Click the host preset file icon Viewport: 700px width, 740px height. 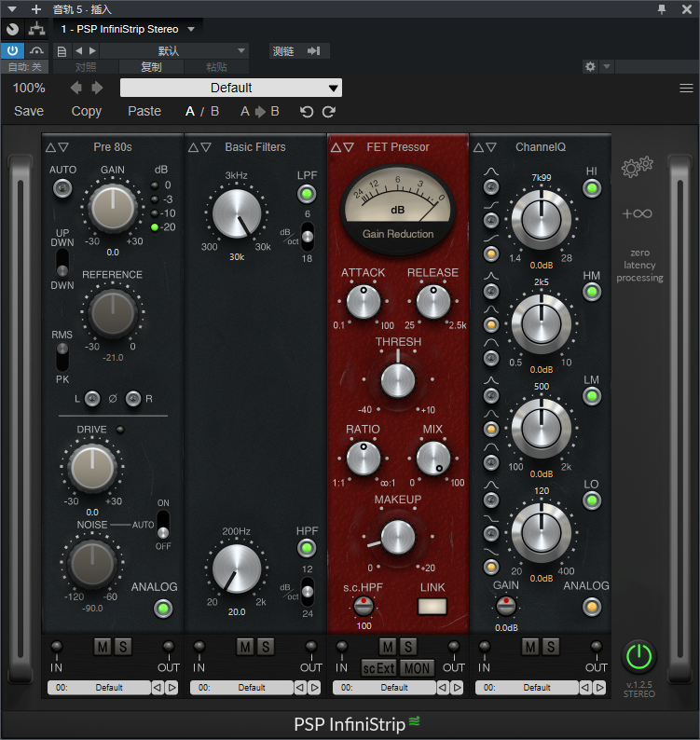point(62,51)
